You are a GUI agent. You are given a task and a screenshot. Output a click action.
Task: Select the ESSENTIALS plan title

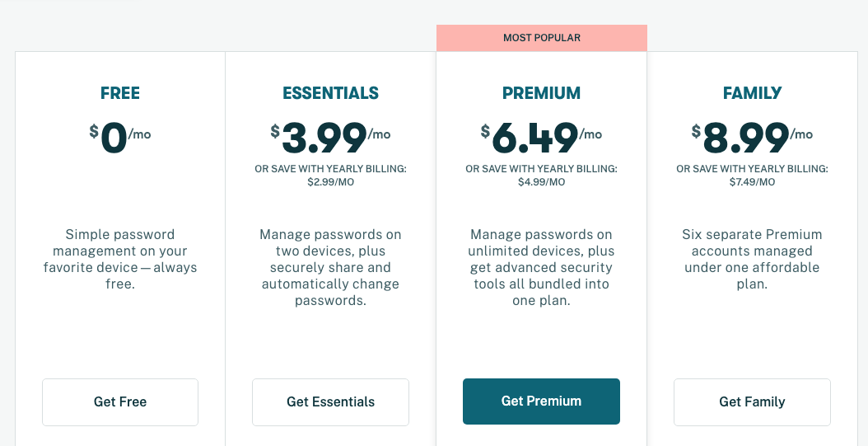(330, 93)
